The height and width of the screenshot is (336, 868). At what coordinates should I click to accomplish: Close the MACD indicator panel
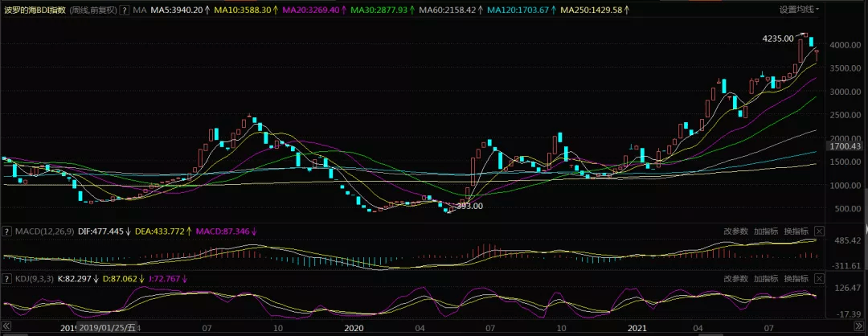pyautogui.click(x=819, y=231)
